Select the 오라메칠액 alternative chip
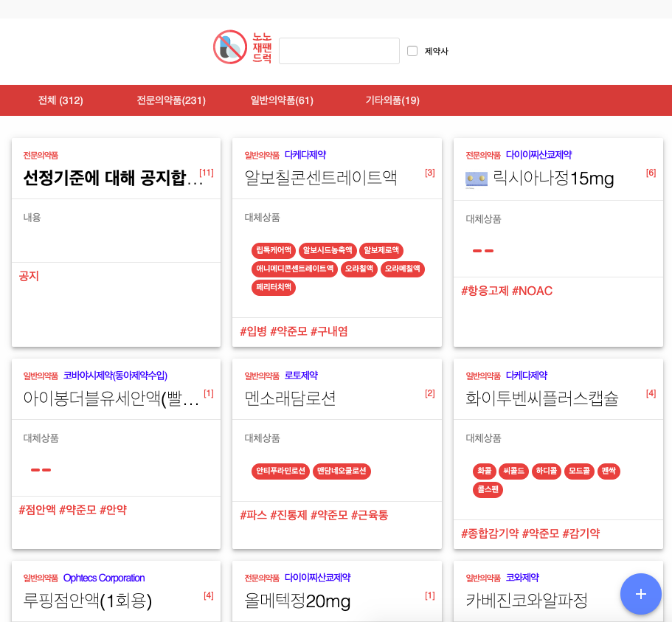 coord(403,269)
